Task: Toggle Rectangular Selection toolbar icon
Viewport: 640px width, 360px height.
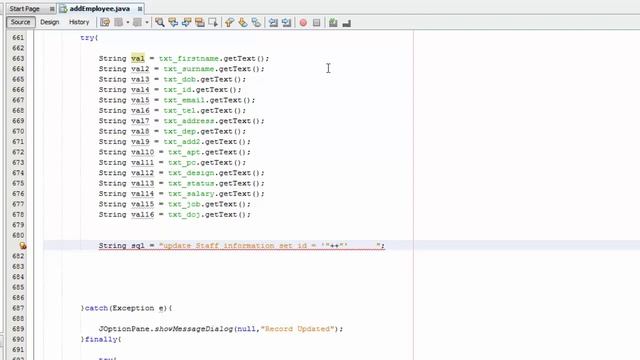Action: [213, 22]
